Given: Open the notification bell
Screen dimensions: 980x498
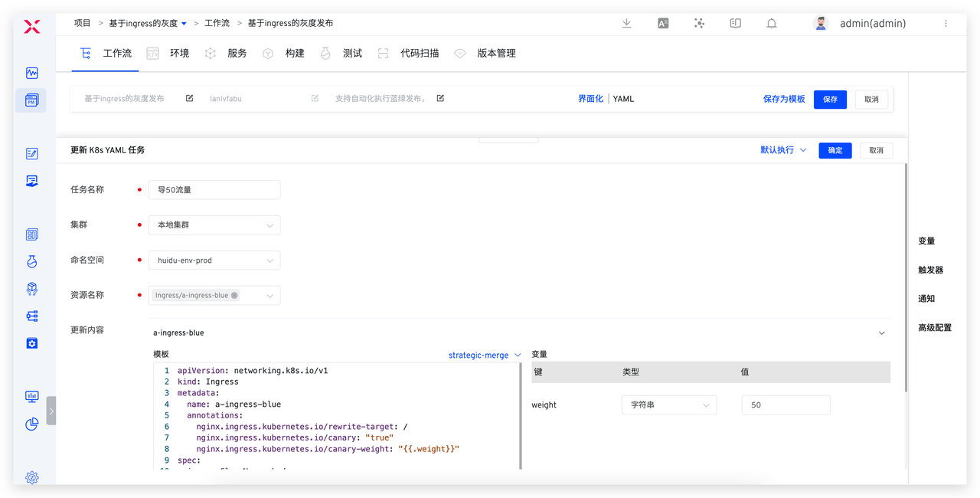Looking at the screenshot, I should coord(772,24).
